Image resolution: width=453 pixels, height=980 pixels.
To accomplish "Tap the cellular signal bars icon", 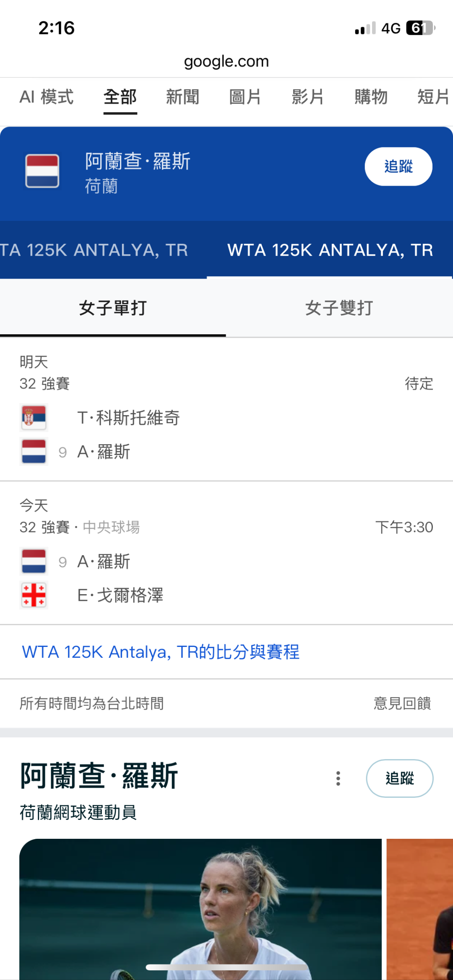I will (365, 28).
